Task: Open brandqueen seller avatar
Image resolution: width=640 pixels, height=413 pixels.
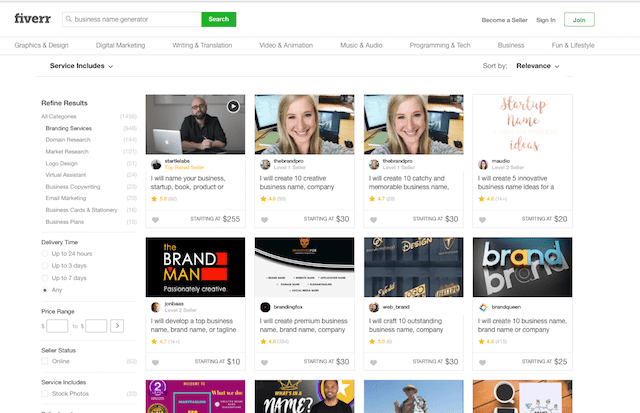Action: pos(483,307)
